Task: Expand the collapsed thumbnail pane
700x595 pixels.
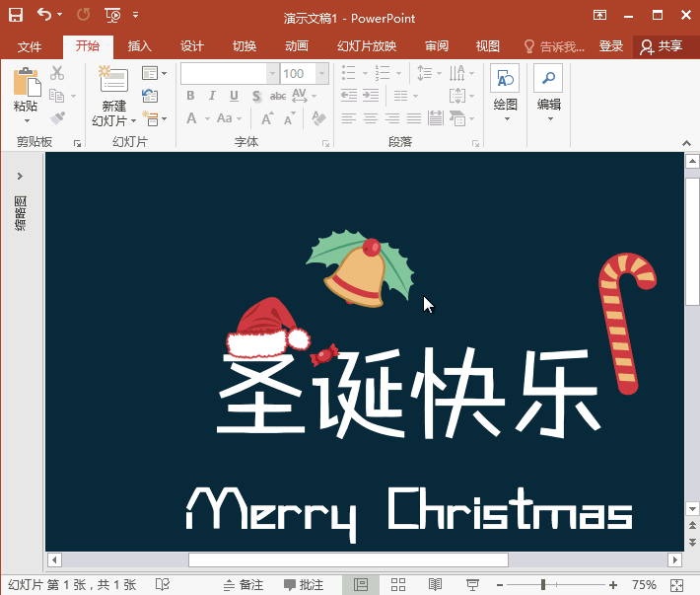Action: point(20,176)
